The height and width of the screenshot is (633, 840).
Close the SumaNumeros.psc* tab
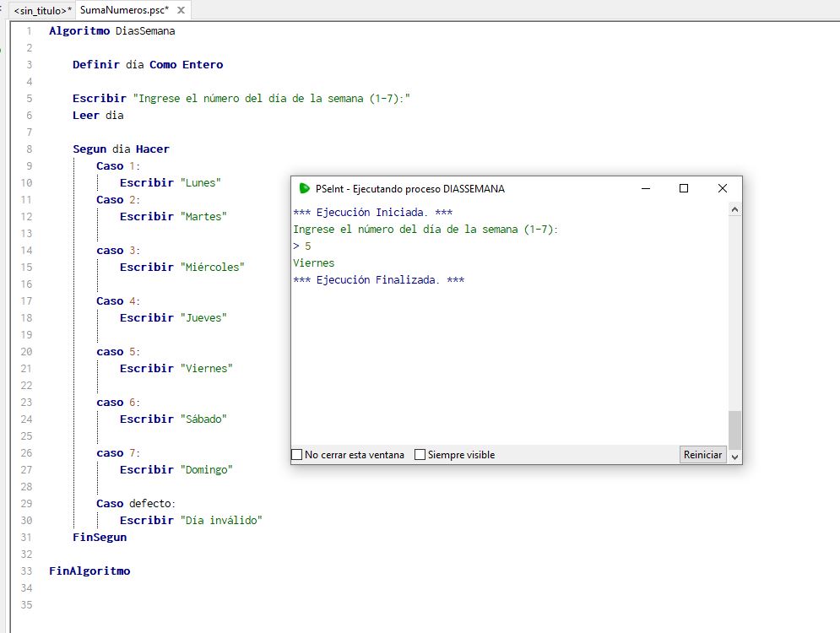tap(181, 10)
